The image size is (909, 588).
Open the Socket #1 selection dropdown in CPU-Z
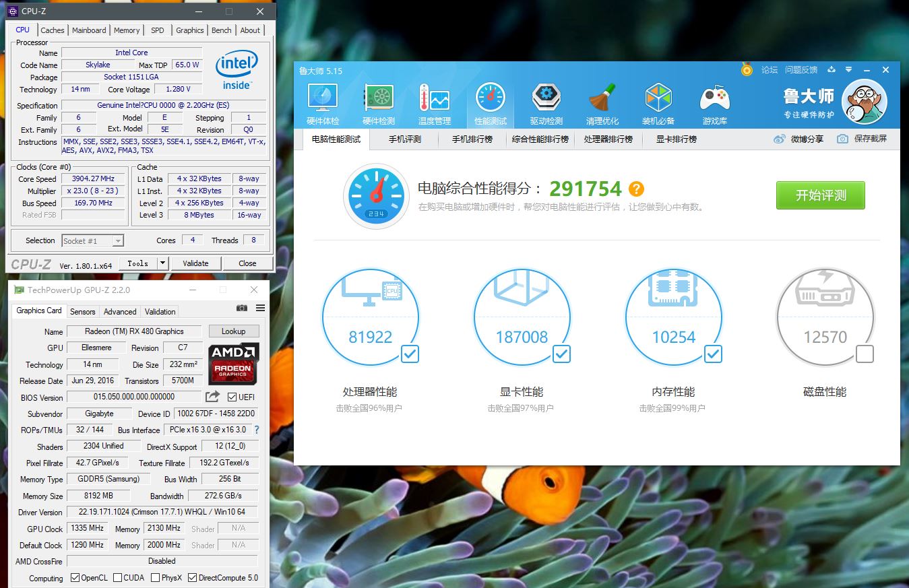92,240
